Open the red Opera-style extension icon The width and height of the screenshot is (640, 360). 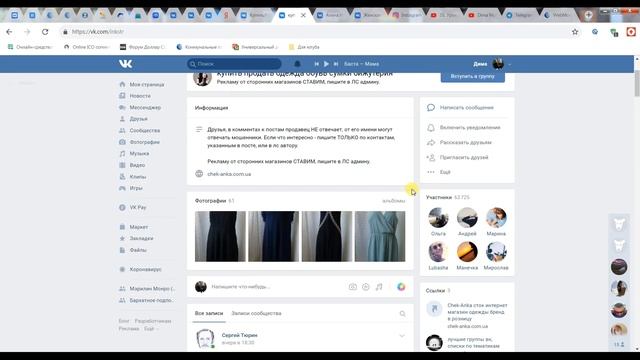pos(631,32)
